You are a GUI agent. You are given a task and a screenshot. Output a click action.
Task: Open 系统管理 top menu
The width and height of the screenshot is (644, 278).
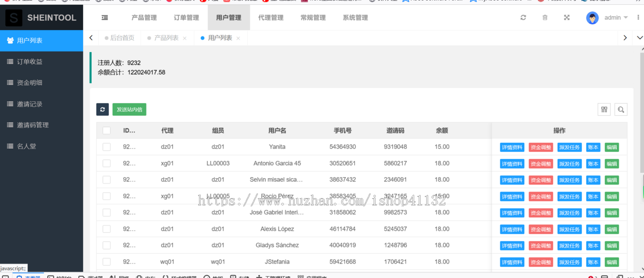point(355,18)
